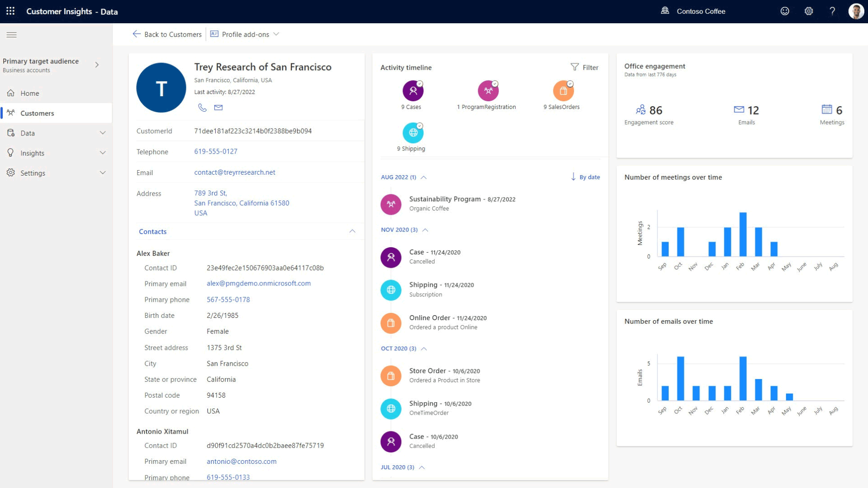Viewport: 868px width, 488px height.
Task: Click the back arrow icon
Action: pyautogui.click(x=136, y=34)
